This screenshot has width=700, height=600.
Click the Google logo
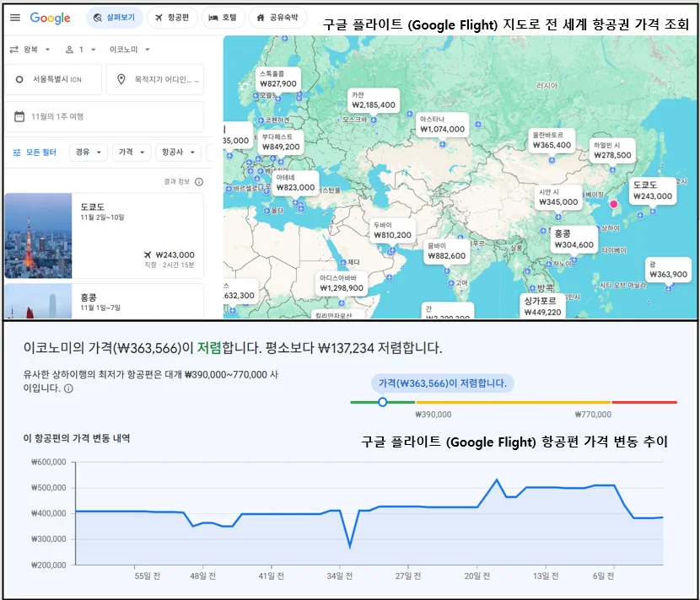[50, 18]
